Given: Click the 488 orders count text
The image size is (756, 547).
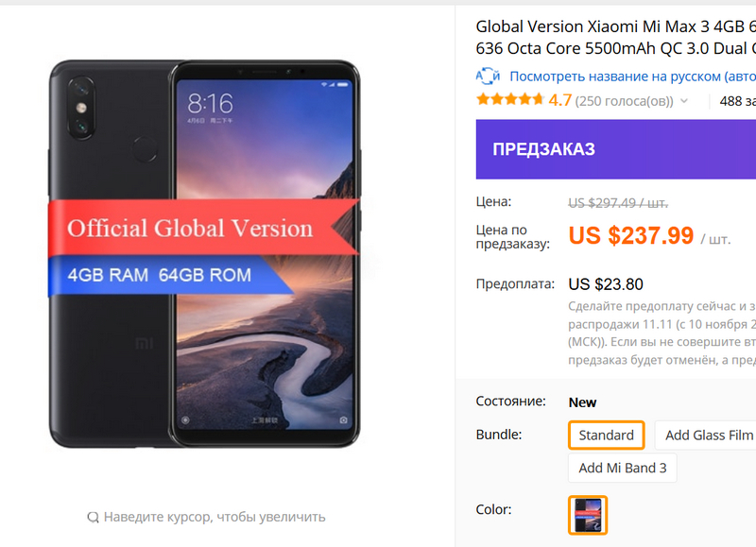Looking at the screenshot, I should click(x=737, y=101).
